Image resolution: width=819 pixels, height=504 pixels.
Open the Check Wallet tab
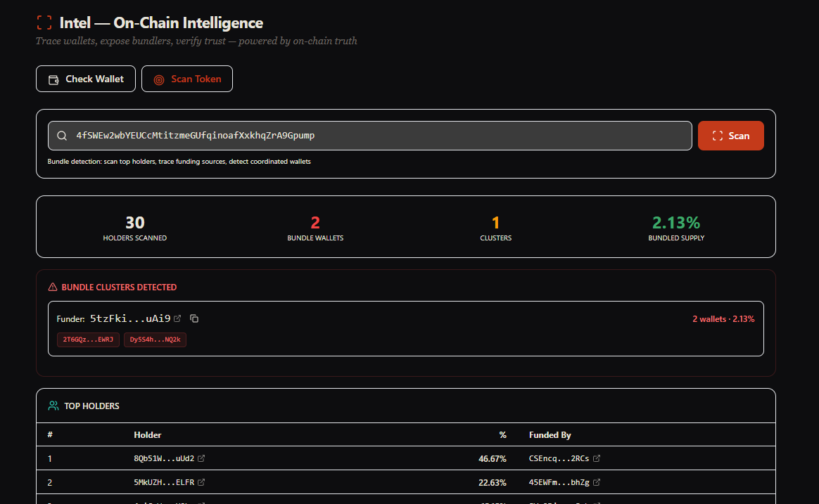click(86, 79)
